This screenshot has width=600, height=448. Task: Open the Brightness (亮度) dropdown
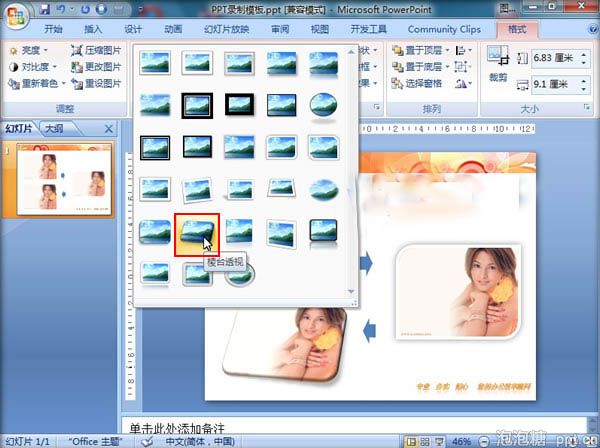point(28,51)
